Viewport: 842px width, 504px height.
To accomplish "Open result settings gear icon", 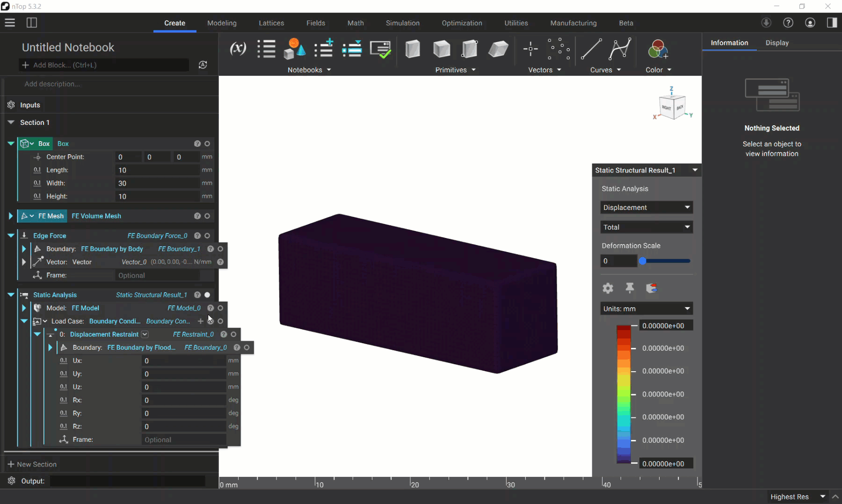I will pyautogui.click(x=608, y=288).
